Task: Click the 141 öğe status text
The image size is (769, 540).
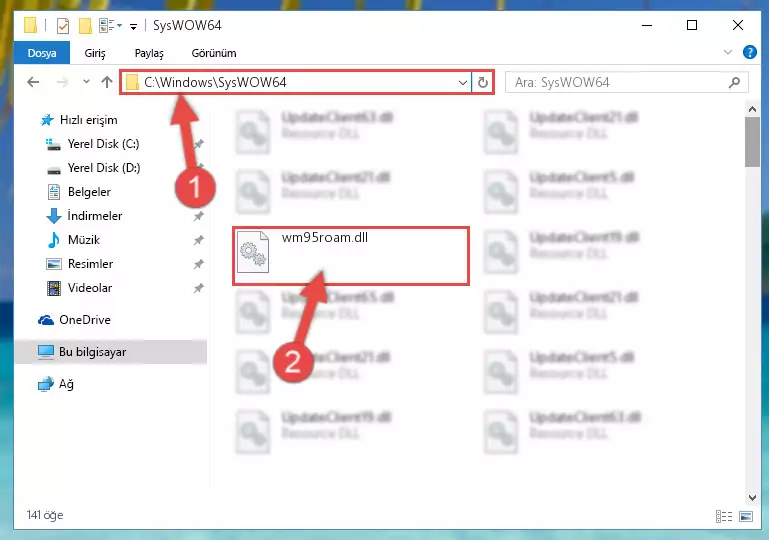Action: (45, 515)
